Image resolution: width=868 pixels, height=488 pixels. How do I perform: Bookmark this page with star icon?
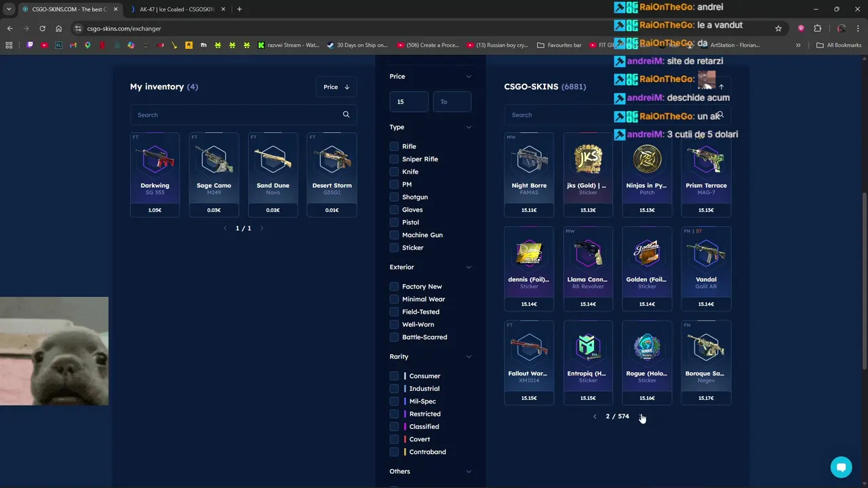[778, 28]
